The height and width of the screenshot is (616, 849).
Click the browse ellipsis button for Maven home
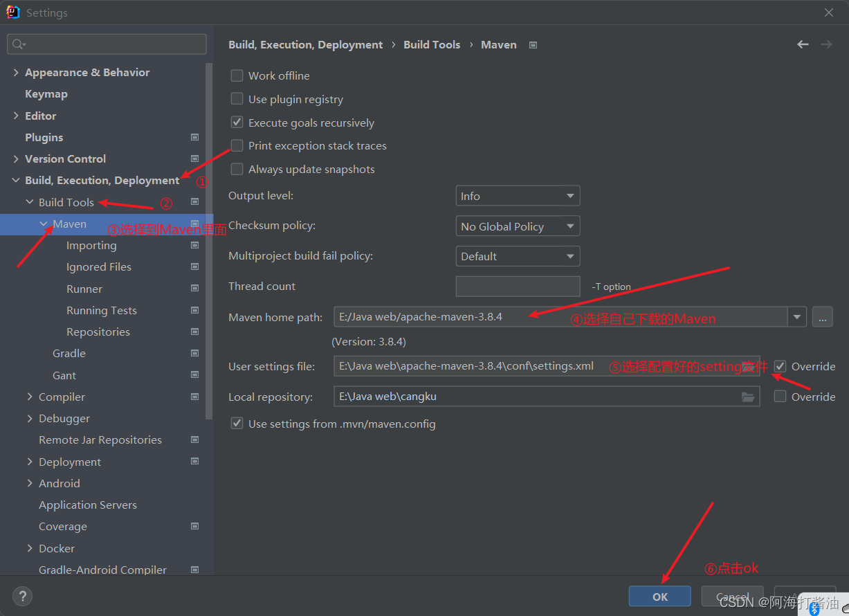pyautogui.click(x=822, y=317)
